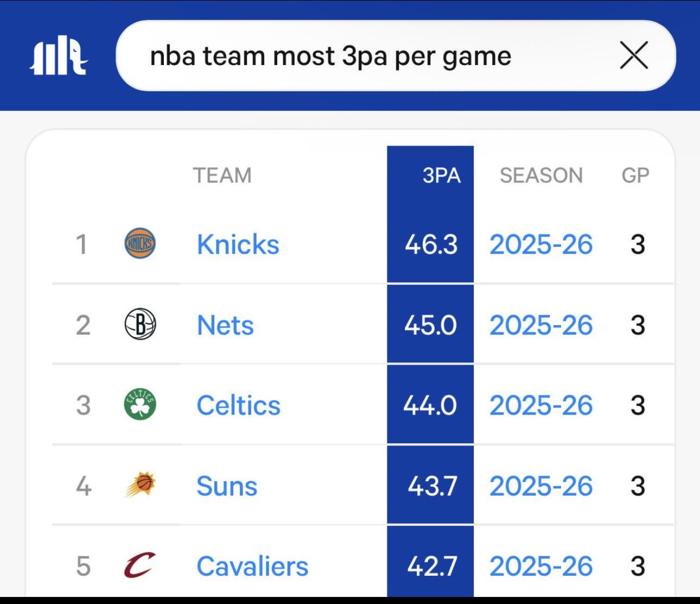The image size is (700, 604).
Task: Open the Nets team link
Action: [225, 325]
